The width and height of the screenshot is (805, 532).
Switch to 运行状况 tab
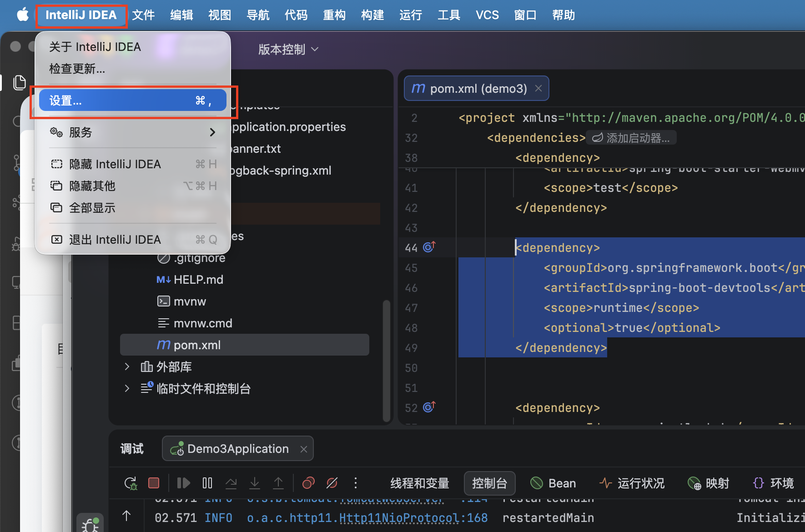click(632, 483)
